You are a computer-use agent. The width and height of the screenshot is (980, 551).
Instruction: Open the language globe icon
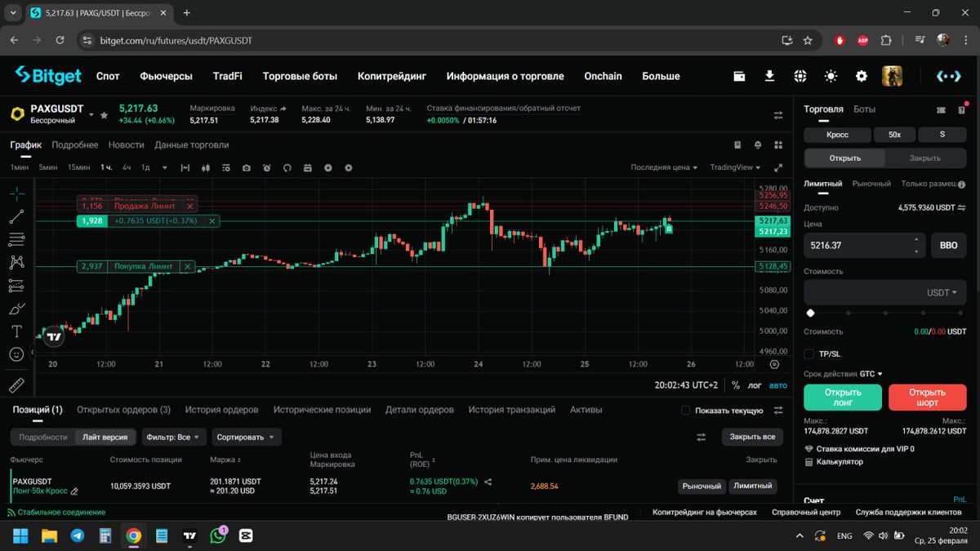point(800,76)
